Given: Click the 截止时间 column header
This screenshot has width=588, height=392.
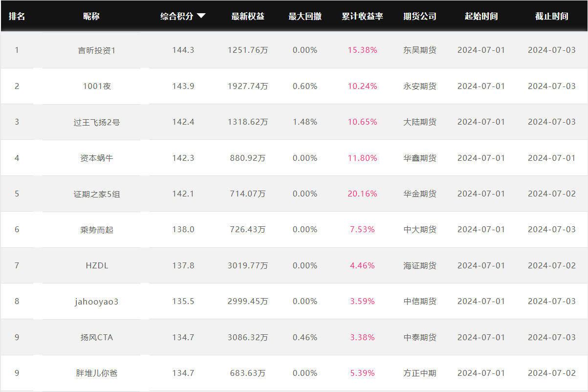Looking at the screenshot, I should (552, 16).
